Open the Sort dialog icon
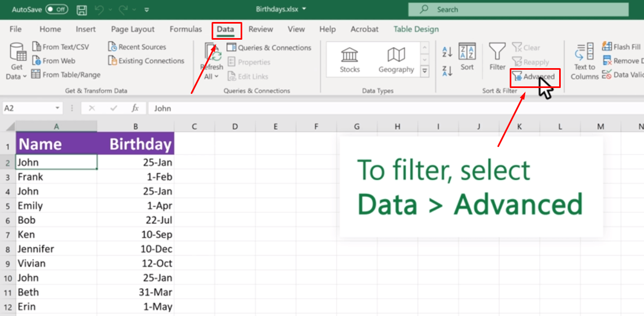 click(x=467, y=53)
